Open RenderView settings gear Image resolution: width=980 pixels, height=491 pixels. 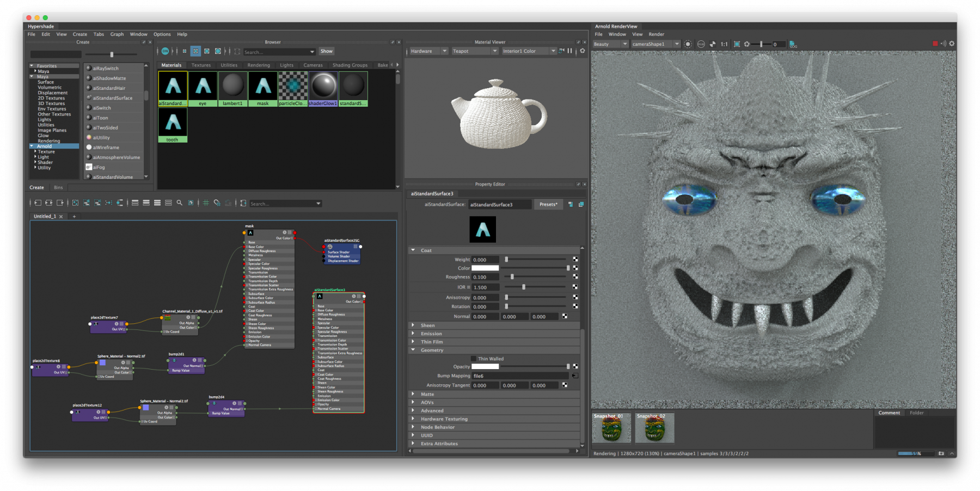pyautogui.click(x=952, y=44)
